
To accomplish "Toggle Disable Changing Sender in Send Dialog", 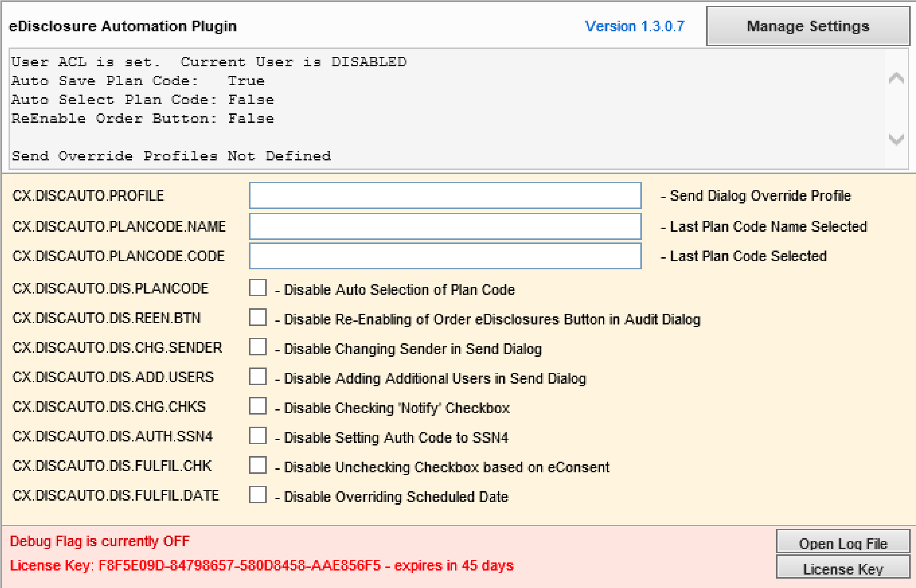I will 258,347.
